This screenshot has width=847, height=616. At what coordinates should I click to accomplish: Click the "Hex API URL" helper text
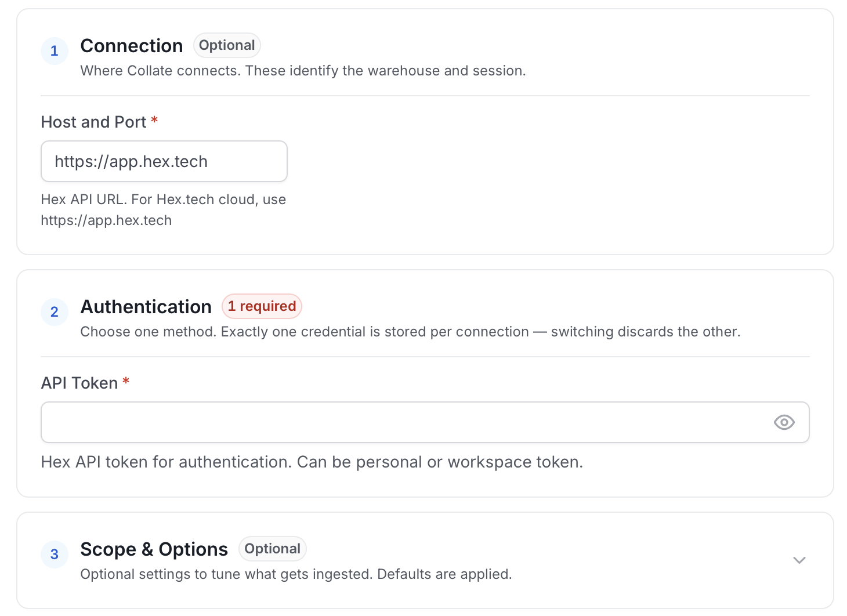164,210
